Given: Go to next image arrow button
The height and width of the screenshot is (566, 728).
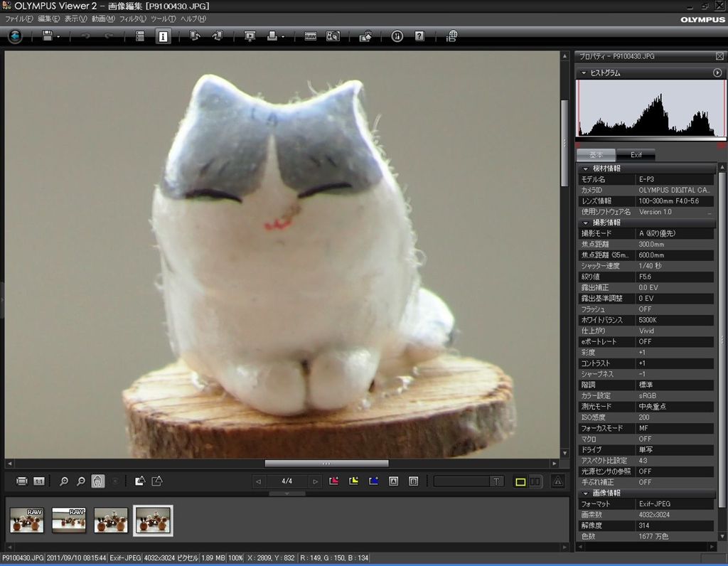Looking at the screenshot, I should [315, 481].
